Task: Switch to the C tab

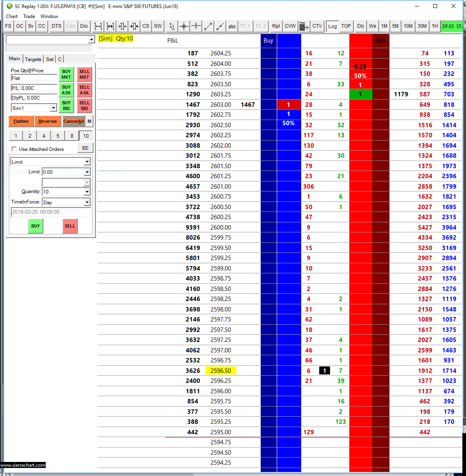Action: point(60,59)
